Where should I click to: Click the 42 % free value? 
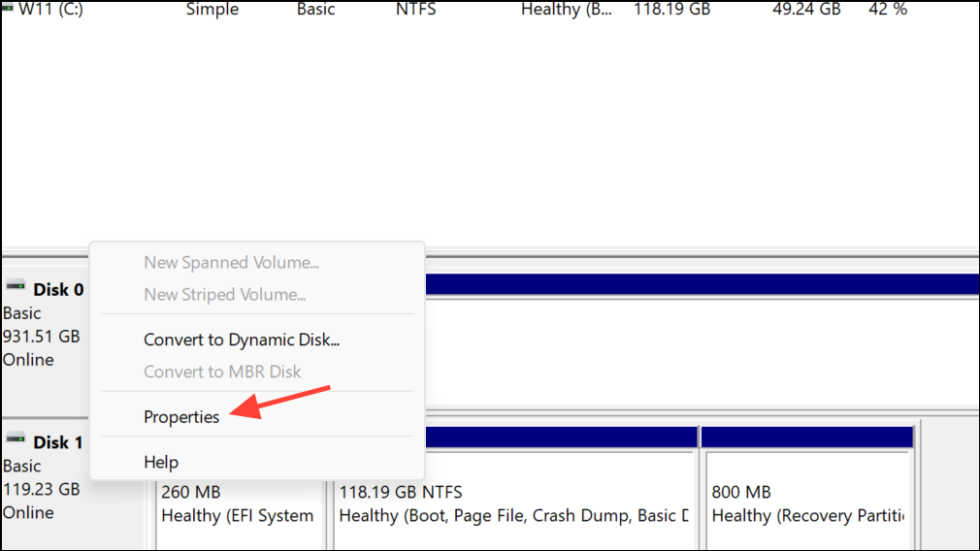888,9
